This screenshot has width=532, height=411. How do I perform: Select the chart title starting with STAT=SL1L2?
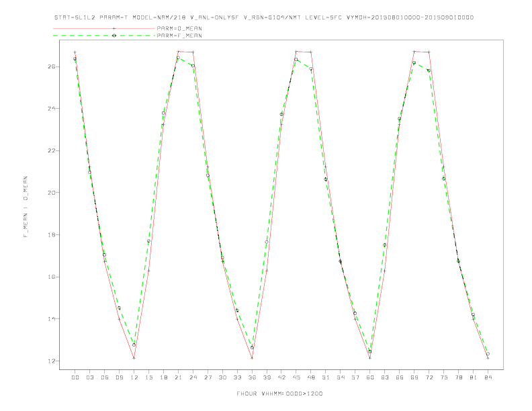(263, 17)
